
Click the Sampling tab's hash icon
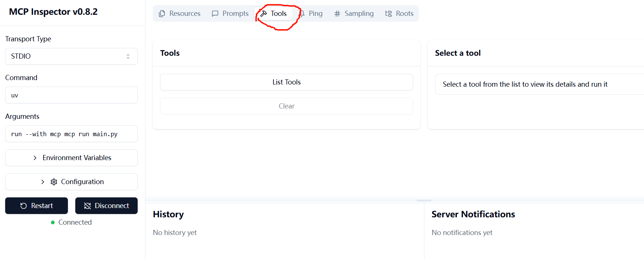tap(337, 14)
